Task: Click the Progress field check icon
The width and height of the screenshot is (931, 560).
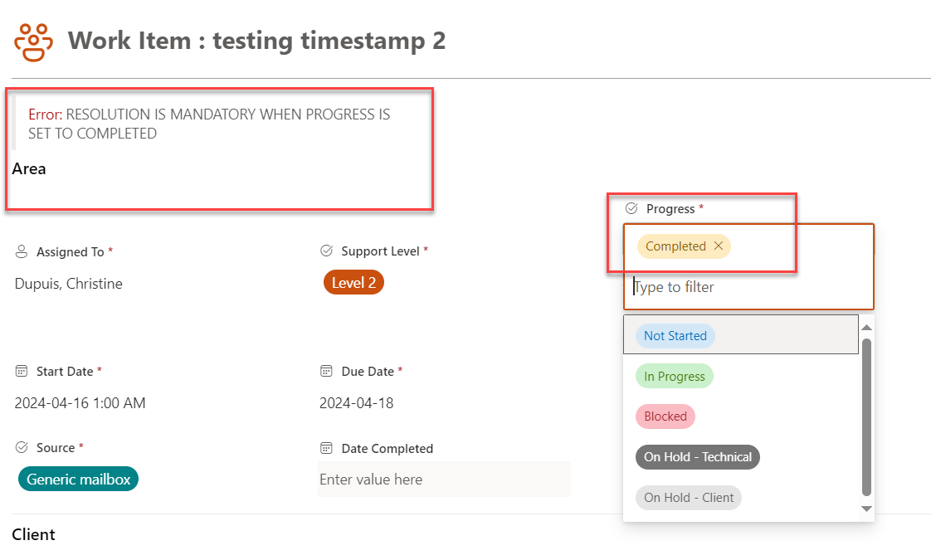Action: pos(631,208)
